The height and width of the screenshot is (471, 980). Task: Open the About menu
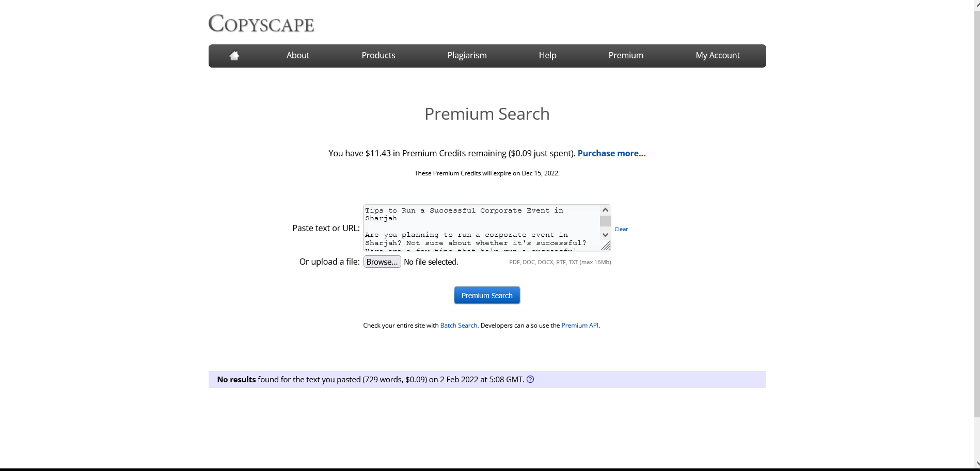(298, 55)
